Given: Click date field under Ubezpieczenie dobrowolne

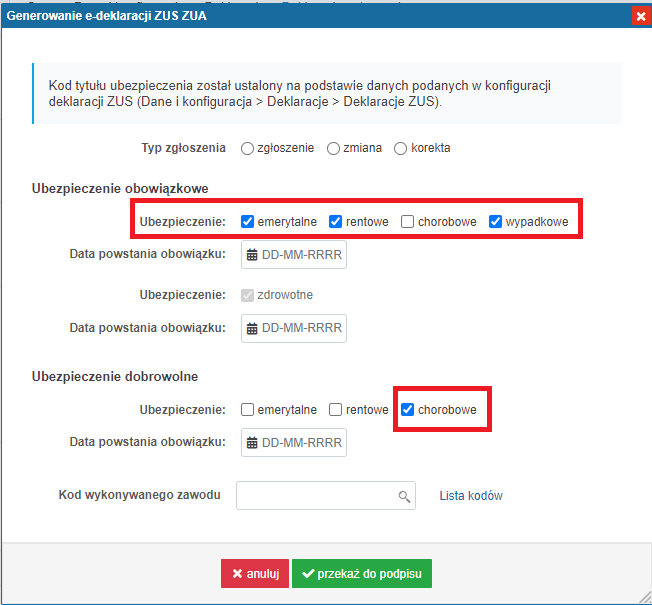Looking at the screenshot, I should tap(294, 442).
